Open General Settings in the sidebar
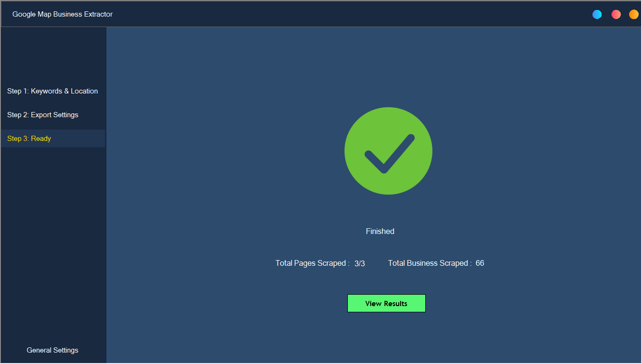The image size is (641, 364). 53,350
